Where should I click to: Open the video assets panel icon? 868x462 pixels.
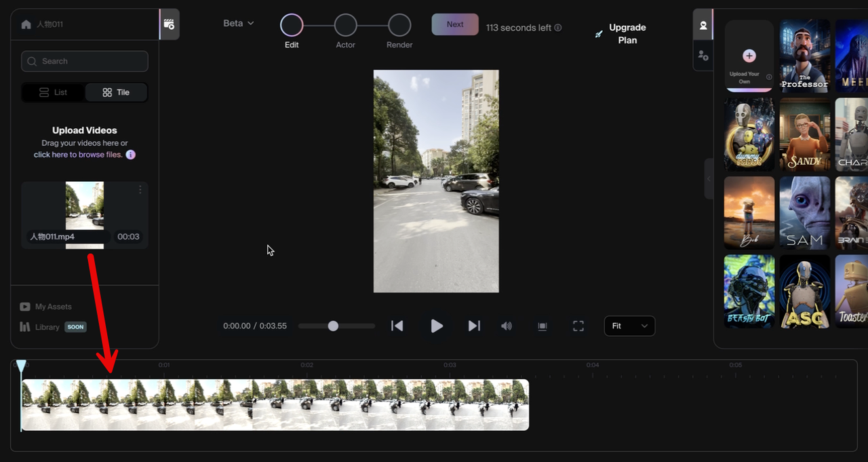[x=170, y=24]
